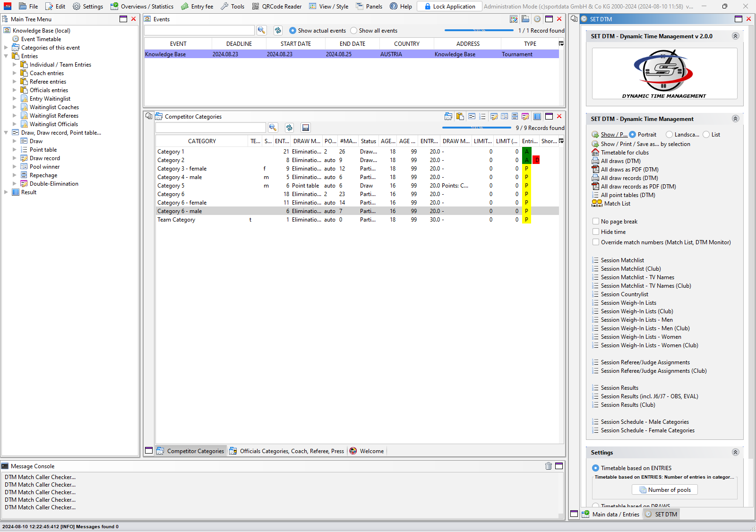Click the search icon in Competitor Categories

point(273,128)
